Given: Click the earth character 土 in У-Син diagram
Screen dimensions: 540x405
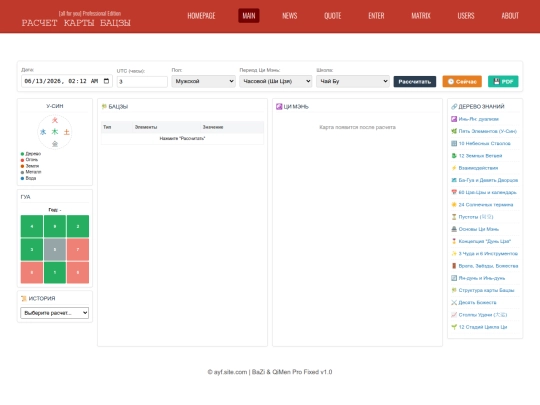Looking at the screenshot, I should [66, 132].
